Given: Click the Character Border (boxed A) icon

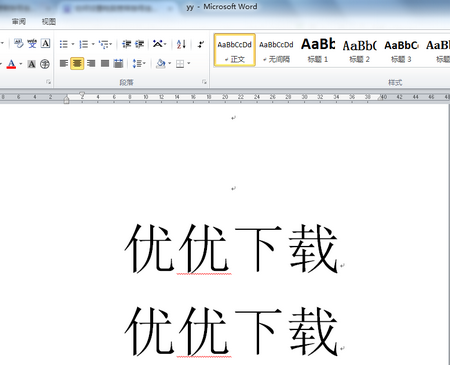Looking at the screenshot, I should tap(45, 44).
